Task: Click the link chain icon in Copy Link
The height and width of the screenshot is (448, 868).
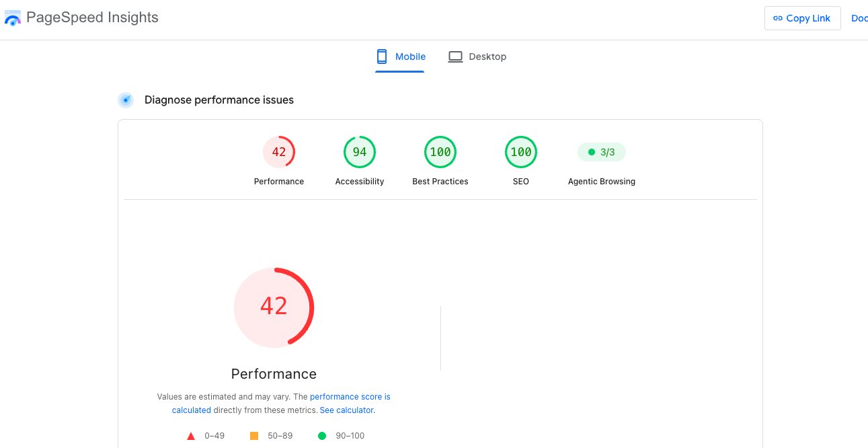Action: pyautogui.click(x=778, y=18)
